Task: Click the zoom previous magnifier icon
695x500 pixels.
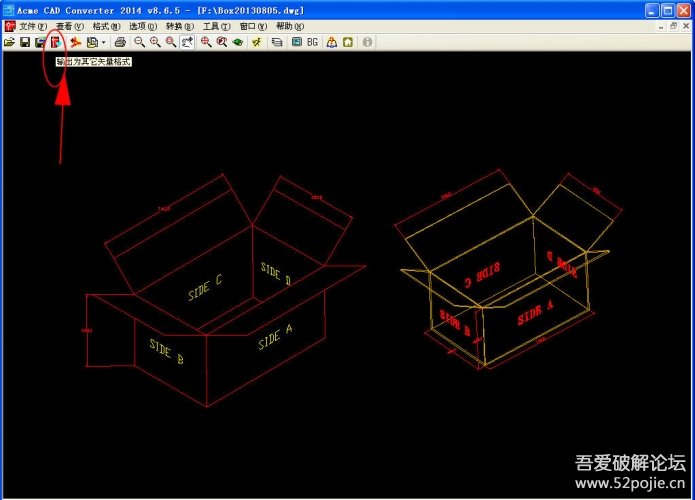Action: coord(222,43)
